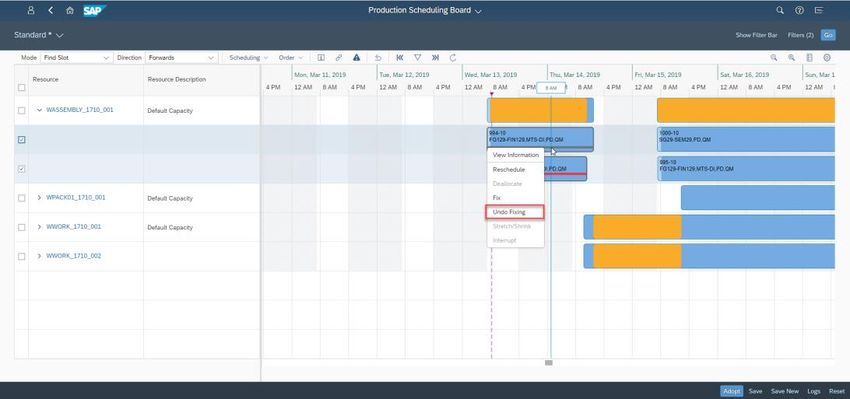Jump to chart end with double-right arrows
The width and height of the screenshot is (850, 399).
(x=435, y=57)
